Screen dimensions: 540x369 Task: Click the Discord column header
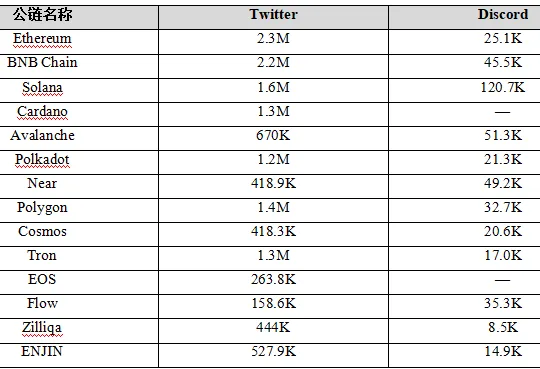(x=503, y=14)
